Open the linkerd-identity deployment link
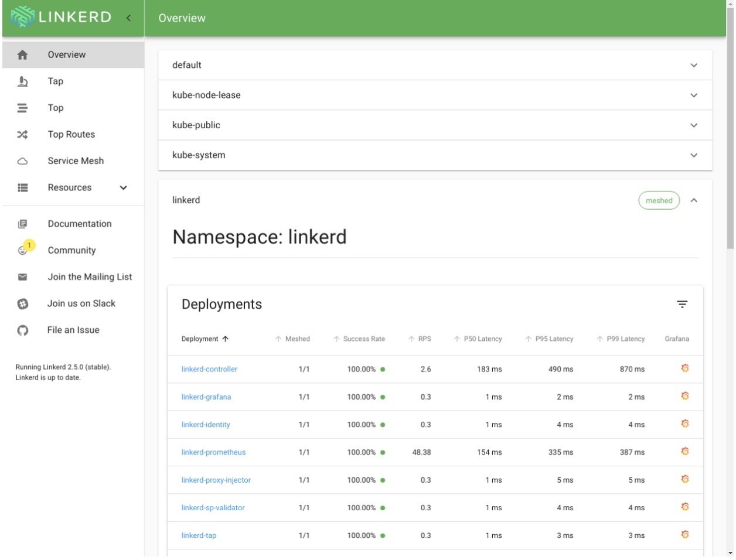736x560 pixels. point(206,424)
